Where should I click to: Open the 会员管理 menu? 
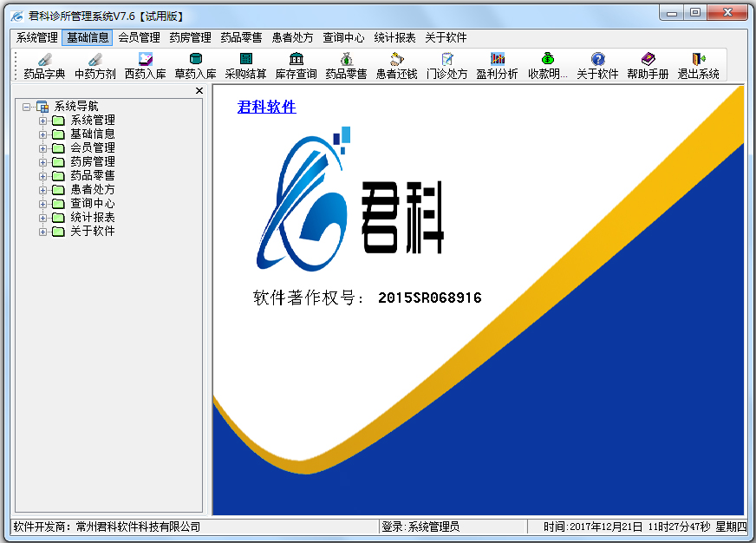click(139, 37)
